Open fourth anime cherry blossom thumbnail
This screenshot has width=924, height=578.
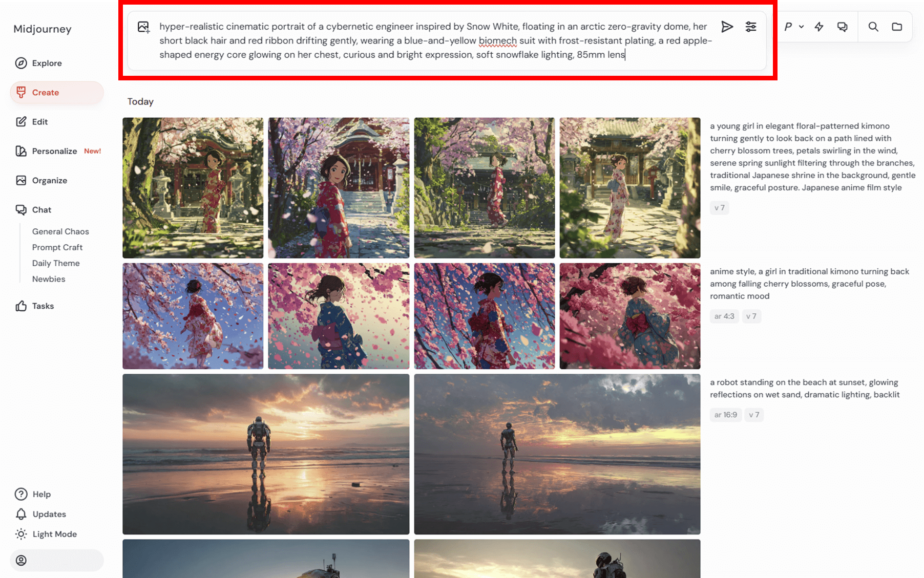click(630, 316)
